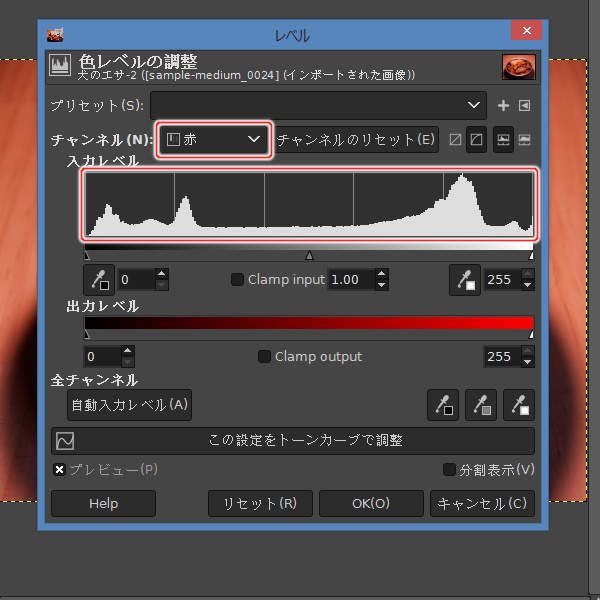
Task: Pick black point for all channels
Action: coord(443,405)
